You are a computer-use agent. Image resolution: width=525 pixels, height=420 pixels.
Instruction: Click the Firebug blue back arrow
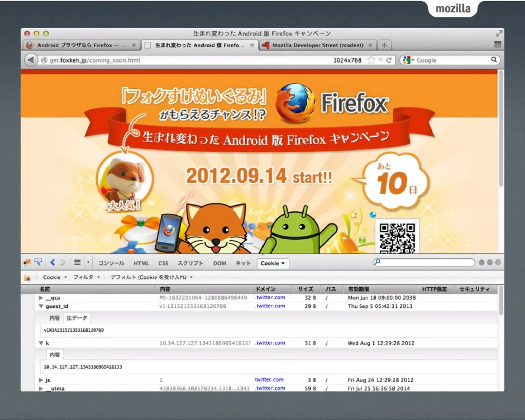53,262
